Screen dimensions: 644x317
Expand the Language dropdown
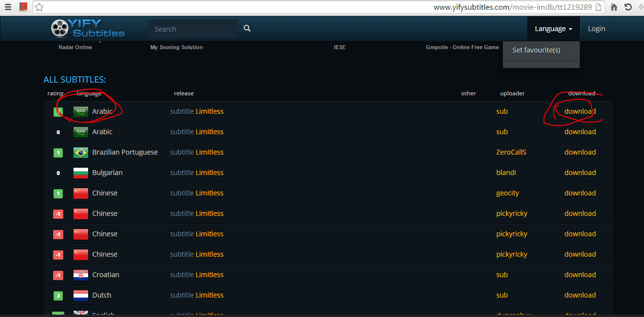(553, 29)
